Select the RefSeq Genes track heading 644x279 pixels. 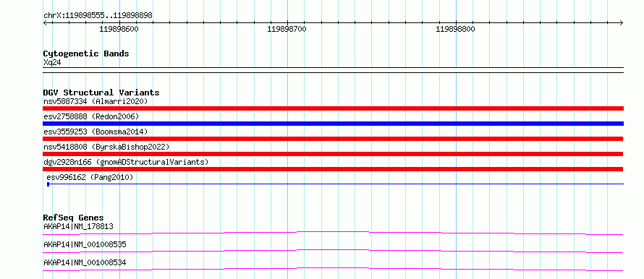tap(74, 218)
